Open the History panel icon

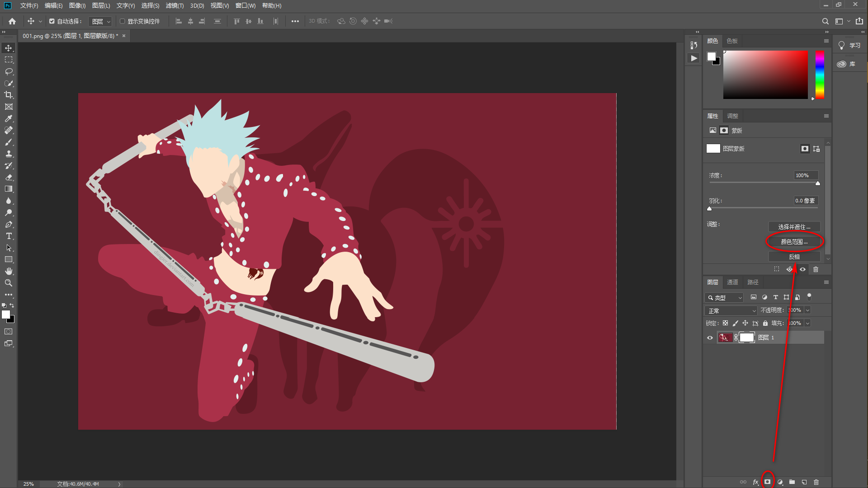694,45
